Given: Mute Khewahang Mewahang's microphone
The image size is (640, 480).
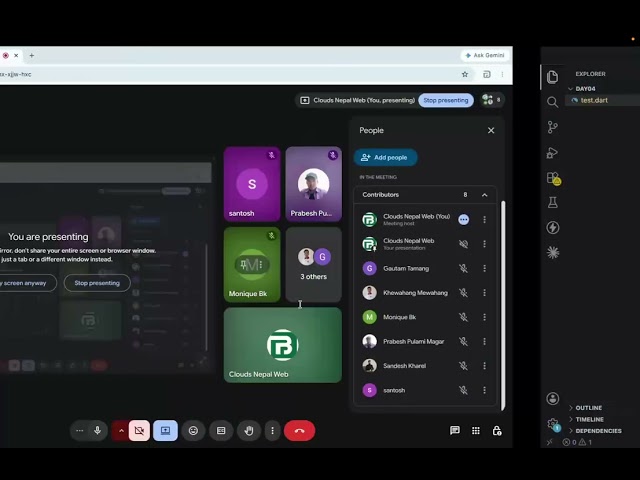Looking at the screenshot, I should (463, 293).
